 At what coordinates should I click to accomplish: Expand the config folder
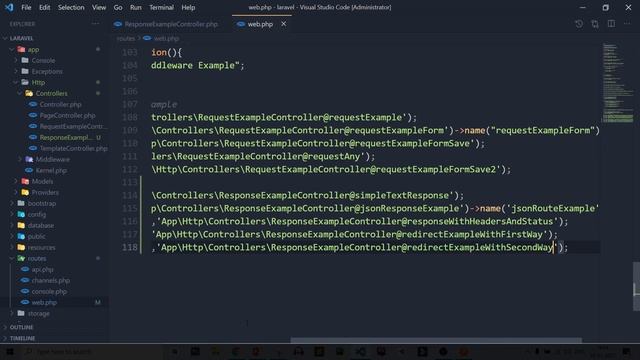coord(37,214)
